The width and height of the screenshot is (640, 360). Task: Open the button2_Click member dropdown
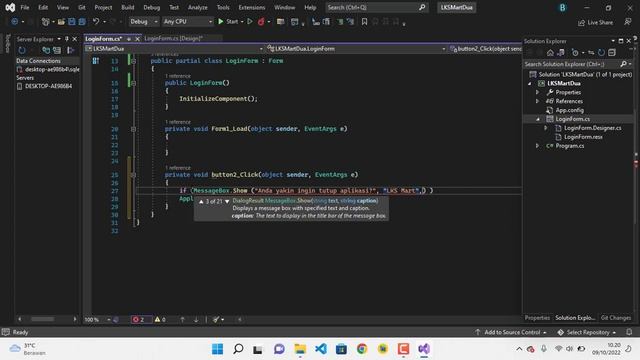coord(485,49)
